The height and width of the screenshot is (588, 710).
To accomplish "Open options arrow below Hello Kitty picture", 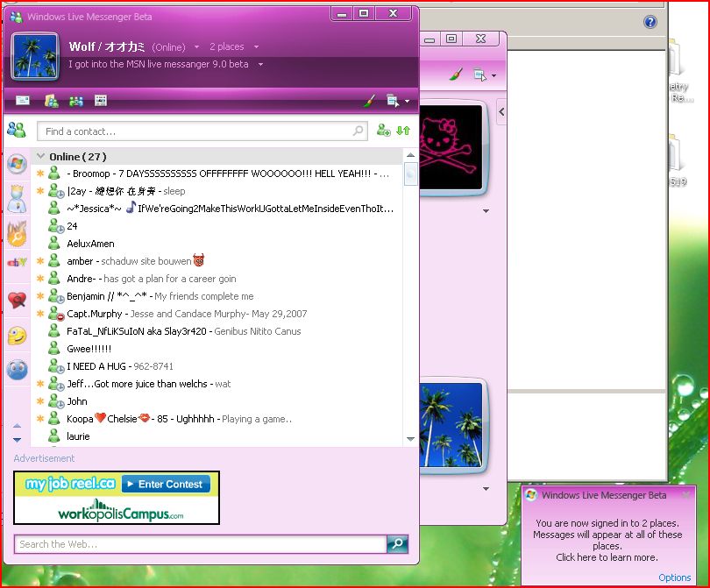I will tap(486, 211).
